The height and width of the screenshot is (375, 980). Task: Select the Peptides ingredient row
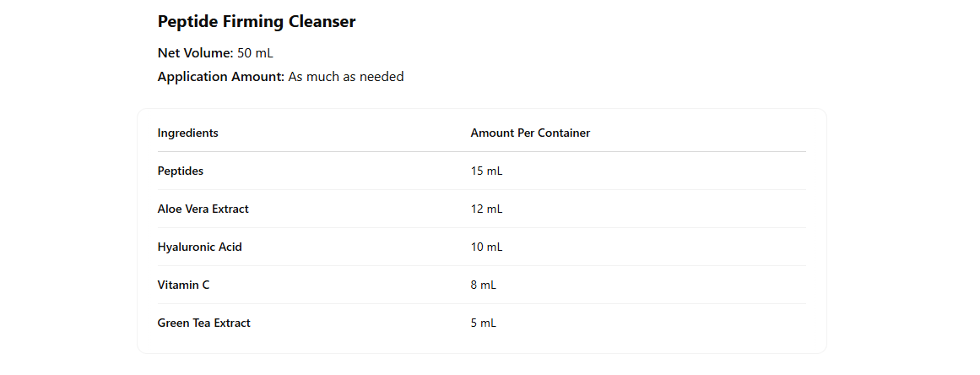[x=181, y=171]
